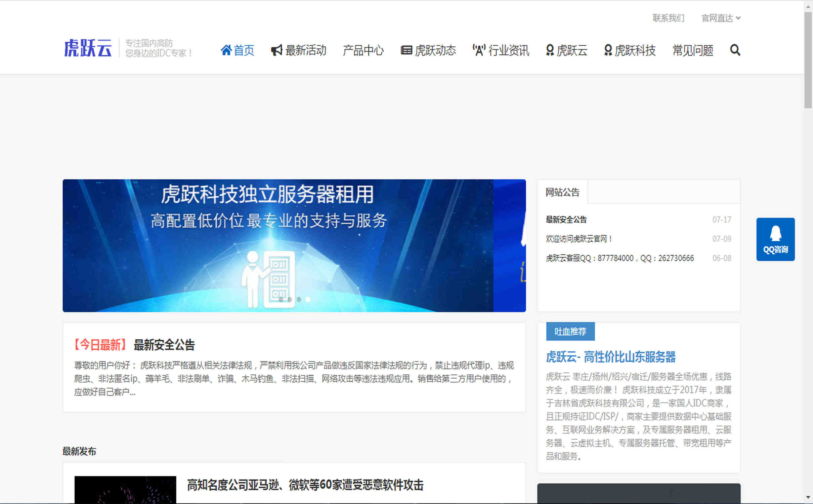Click the medal icon before 虎跃云 nav item
This screenshot has height=504, width=813.
coord(549,50)
